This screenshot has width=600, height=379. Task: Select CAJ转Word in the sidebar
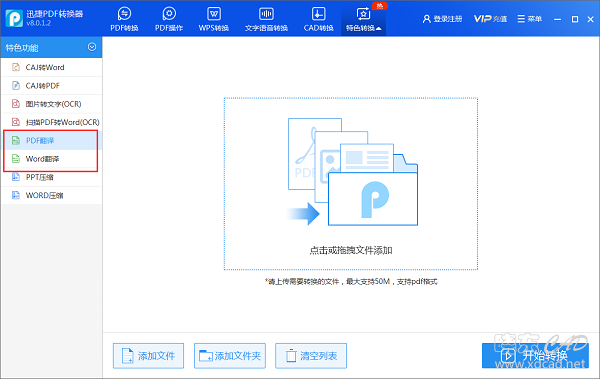51,67
